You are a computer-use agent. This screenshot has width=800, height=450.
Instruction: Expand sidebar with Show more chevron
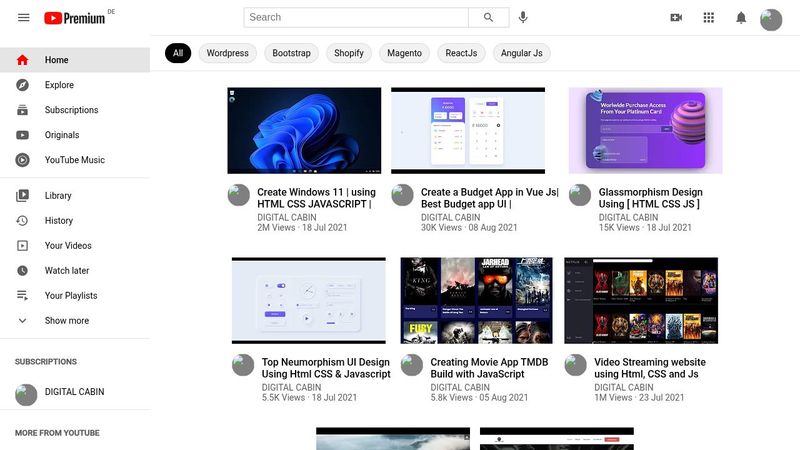point(22,320)
